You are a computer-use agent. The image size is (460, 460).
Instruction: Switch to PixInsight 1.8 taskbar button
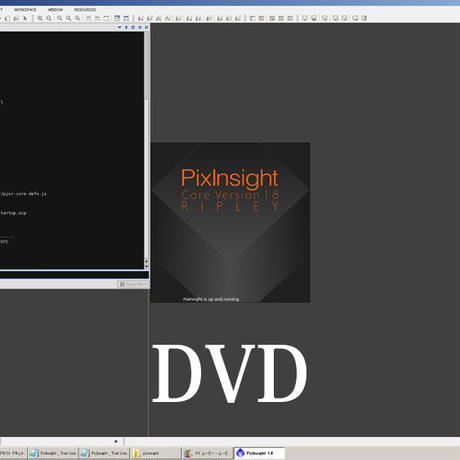pyautogui.click(x=260, y=453)
